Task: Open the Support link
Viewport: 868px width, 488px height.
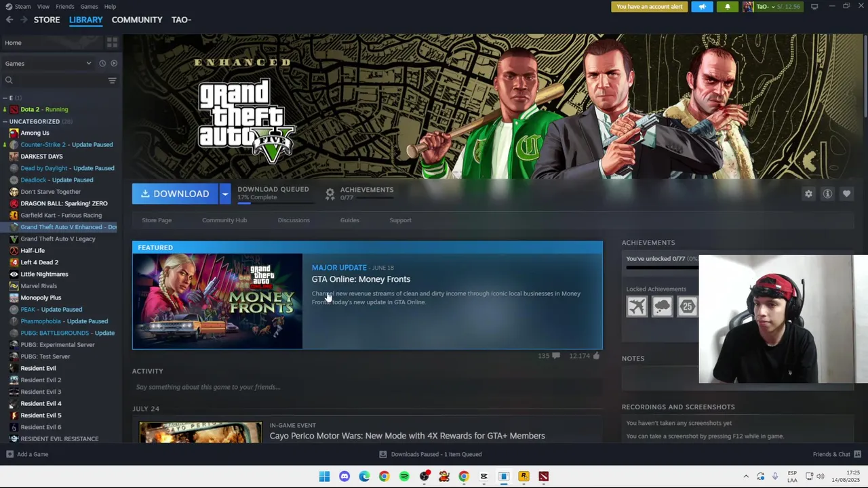Action: [x=400, y=220]
